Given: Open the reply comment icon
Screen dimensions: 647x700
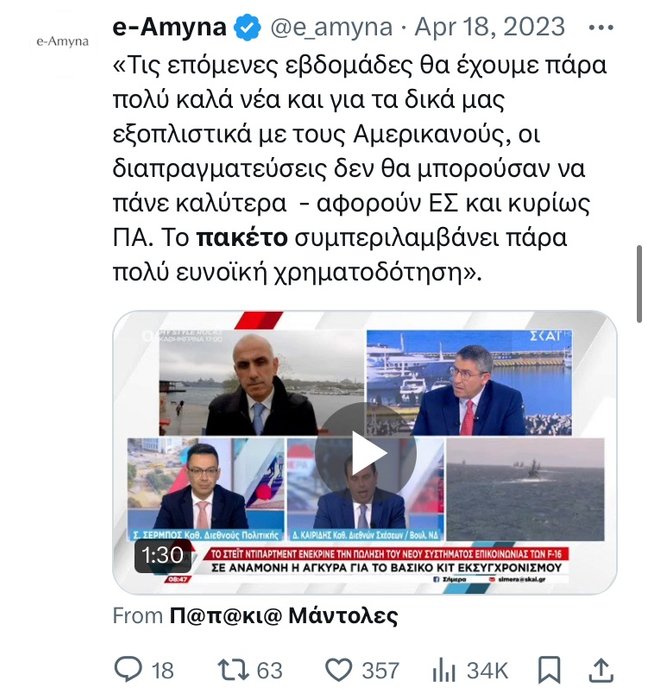Looking at the screenshot, I should (x=128, y=669).
